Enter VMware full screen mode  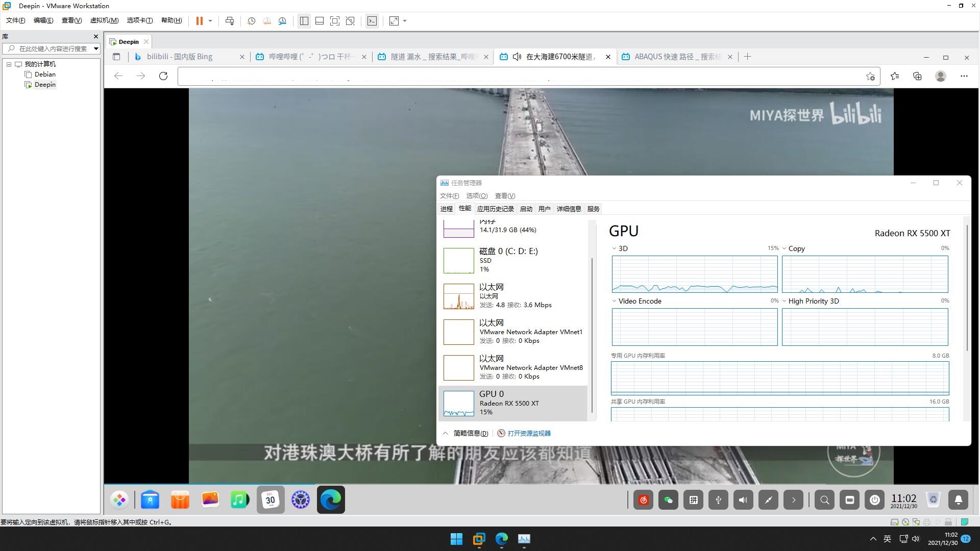tap(334, 21)
